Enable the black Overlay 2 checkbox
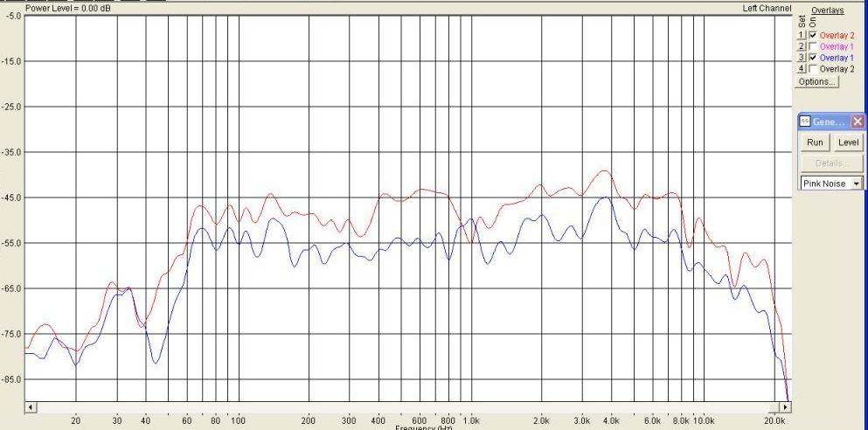The width and height of the screenshot is (868, 430). 813,69
